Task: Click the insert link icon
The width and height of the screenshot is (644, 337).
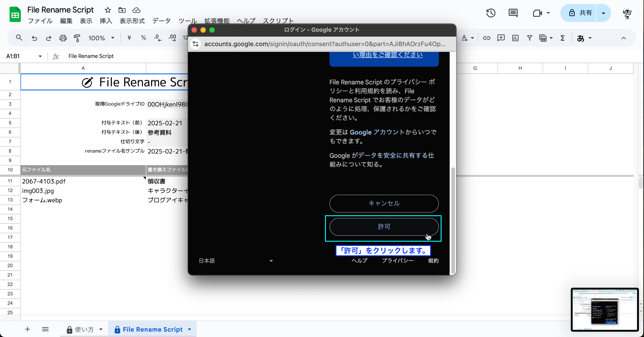Action: 487,38
